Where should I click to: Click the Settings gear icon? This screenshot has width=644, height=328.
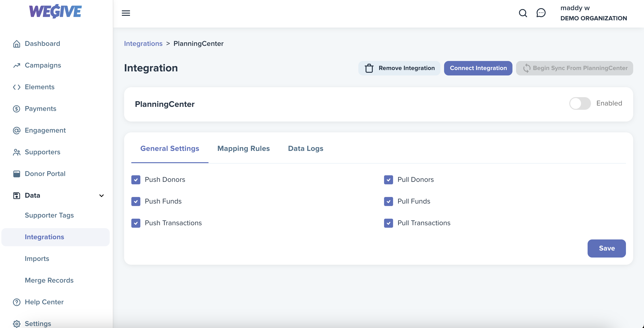click(x=16, y=324)
